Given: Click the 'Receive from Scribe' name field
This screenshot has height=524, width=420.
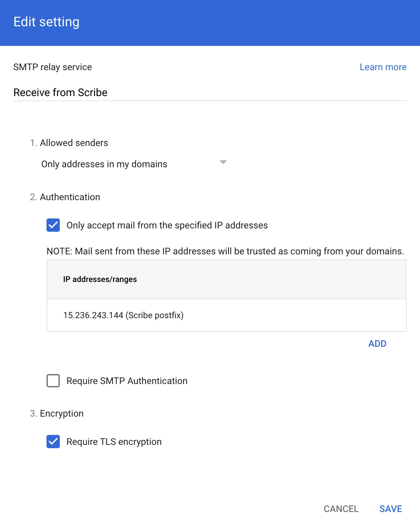Looking at the screenshot, I should [210, 92].
